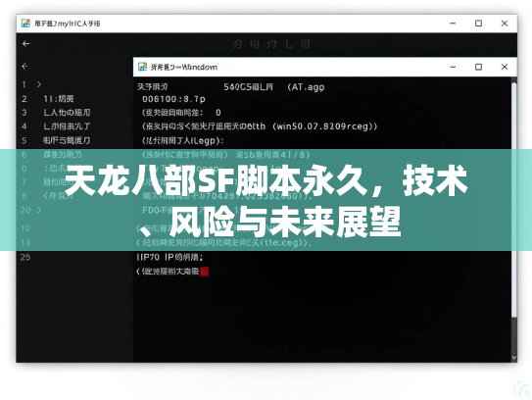
Task: Go back with the upper arrow beside the dim header
Action: [x=25, y=43]
